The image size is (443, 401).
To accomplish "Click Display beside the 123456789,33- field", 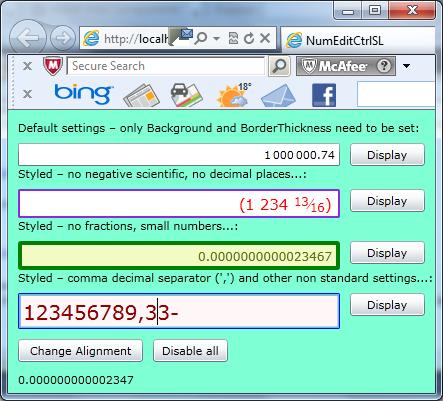I will coord(387,305).
